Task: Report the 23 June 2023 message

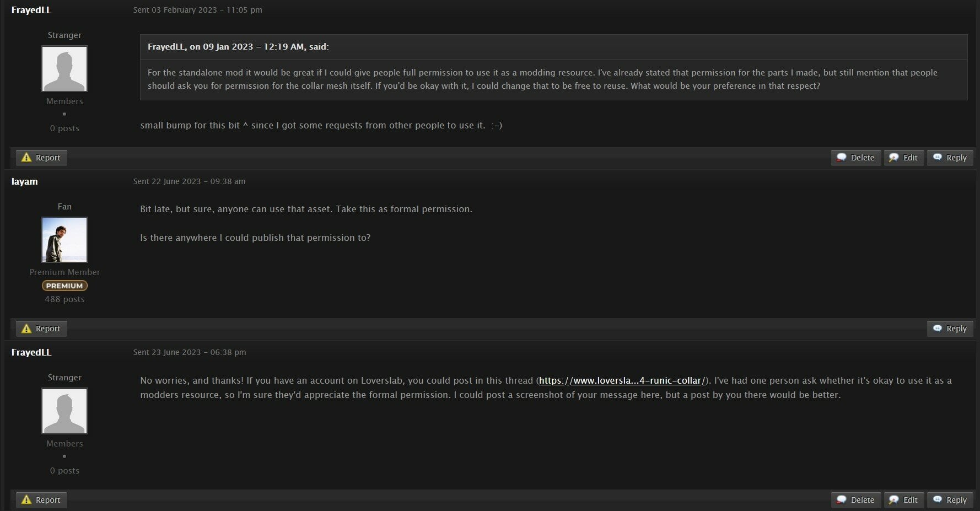Action: [41, 500]
